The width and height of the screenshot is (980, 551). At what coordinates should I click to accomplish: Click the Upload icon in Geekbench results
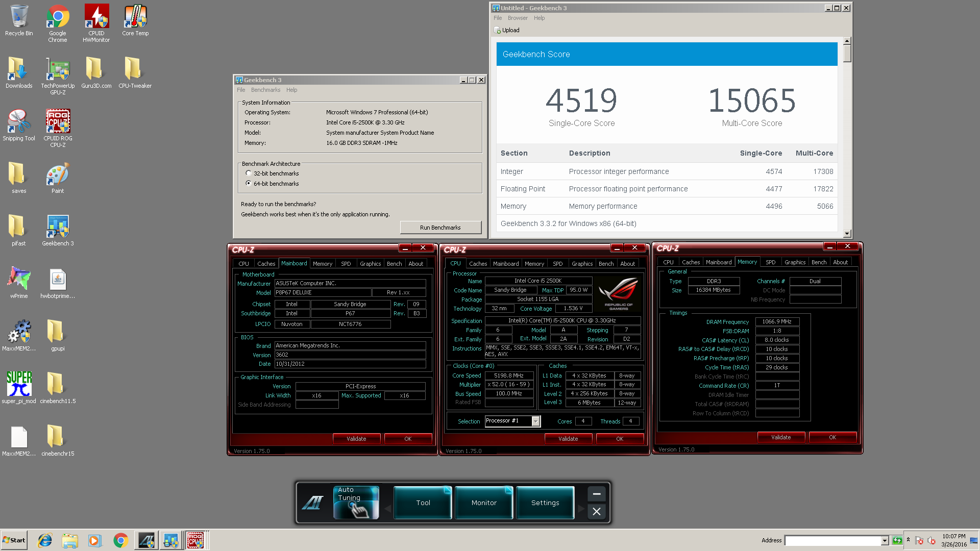[497, 30]
